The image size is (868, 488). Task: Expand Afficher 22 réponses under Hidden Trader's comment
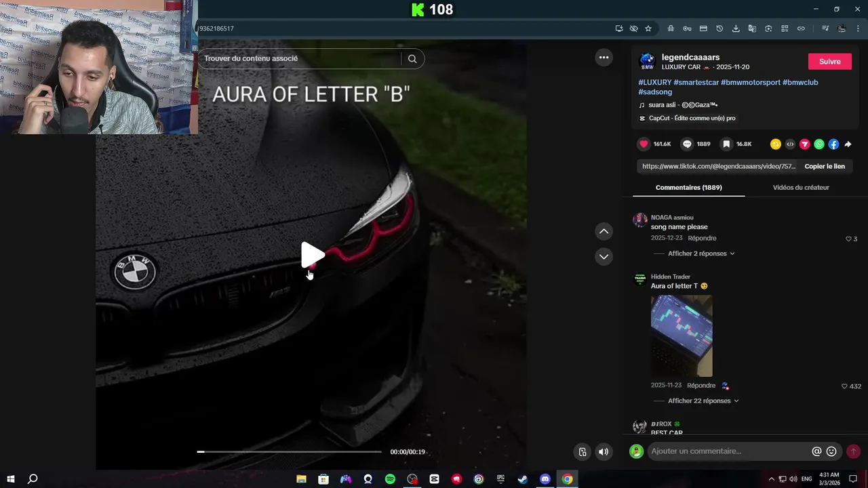703,401
